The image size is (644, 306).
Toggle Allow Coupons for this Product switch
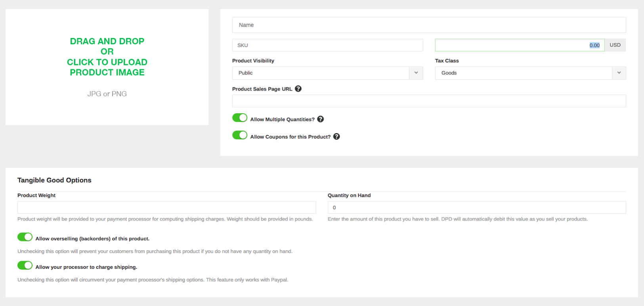[240, 135]
